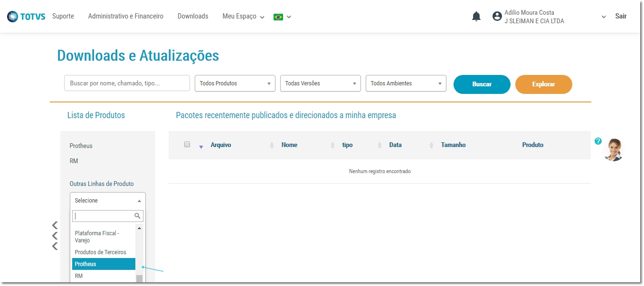Open RM in Lista de Produtos
This screenshot has width=644, height=286.
point(74,161)
